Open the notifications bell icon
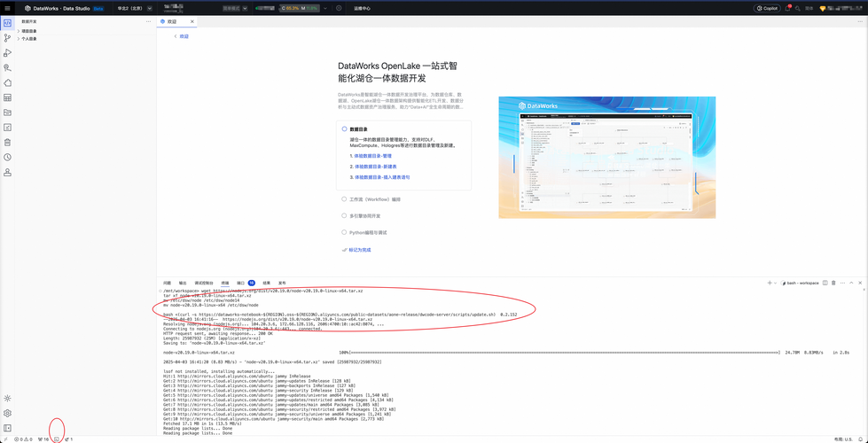 pos(787,8)
